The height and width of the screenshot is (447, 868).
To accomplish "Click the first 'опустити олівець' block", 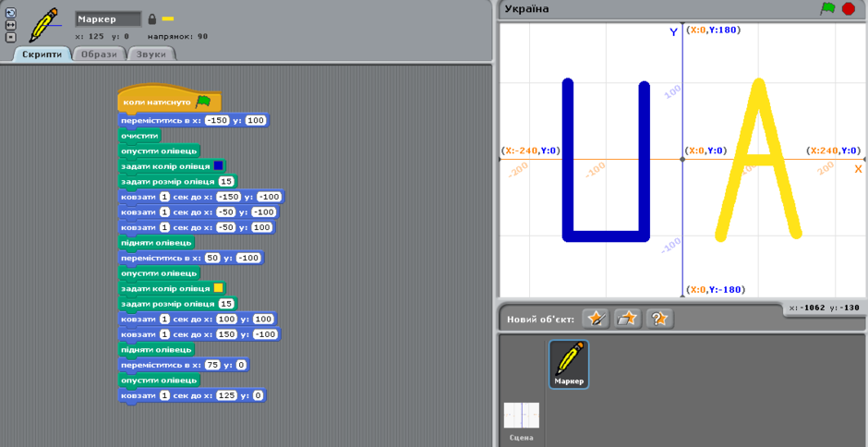I will (160, 151).
